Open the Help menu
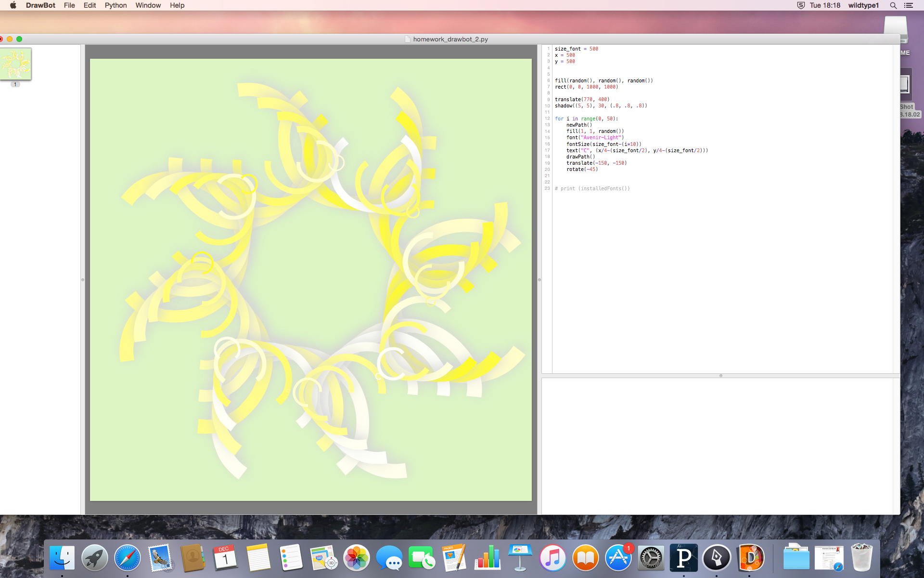This screenshot has width=924, height=578. point(177,5)
